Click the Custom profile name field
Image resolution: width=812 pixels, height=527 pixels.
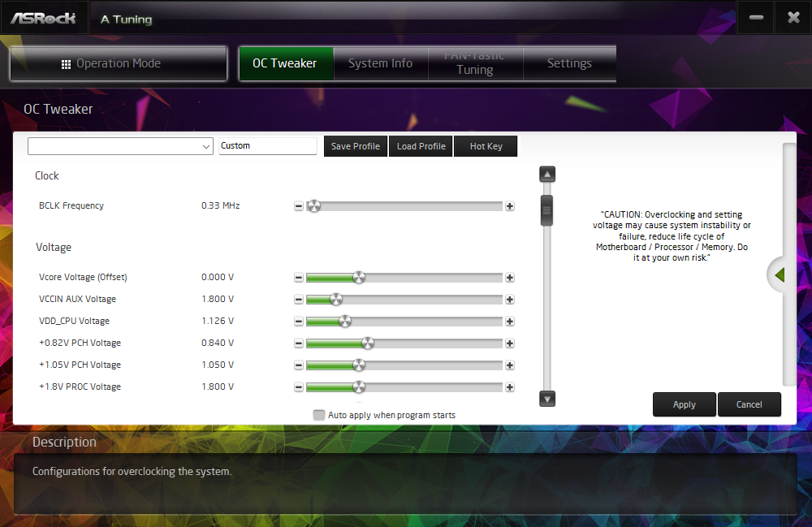click(268, 146)
